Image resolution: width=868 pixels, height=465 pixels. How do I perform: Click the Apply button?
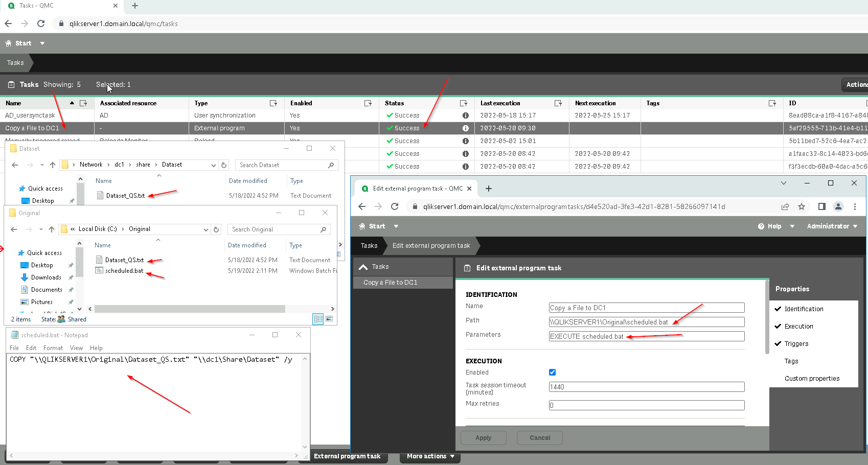click(483, 438)
